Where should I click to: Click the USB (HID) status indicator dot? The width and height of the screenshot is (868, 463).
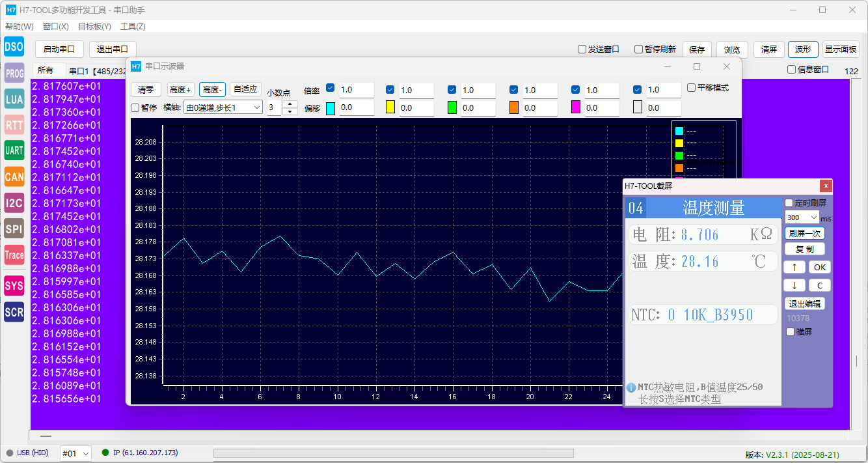click(10, 453)
